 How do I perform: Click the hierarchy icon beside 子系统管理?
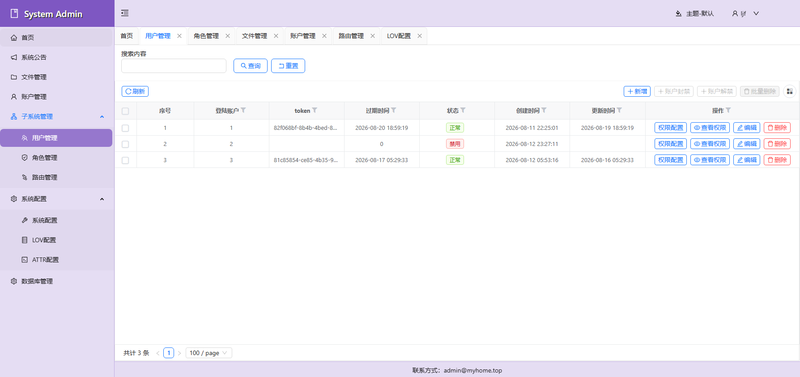[x=14, y=116]
